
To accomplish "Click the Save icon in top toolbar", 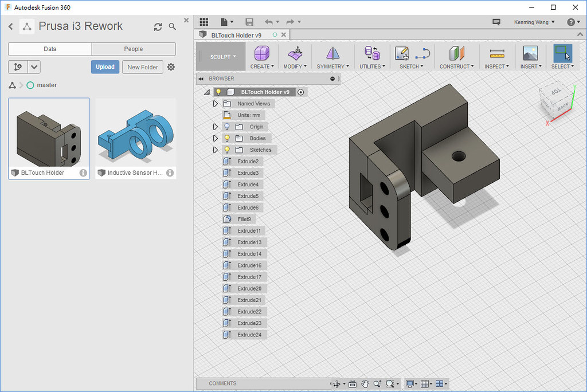I will tap(249, 22).
